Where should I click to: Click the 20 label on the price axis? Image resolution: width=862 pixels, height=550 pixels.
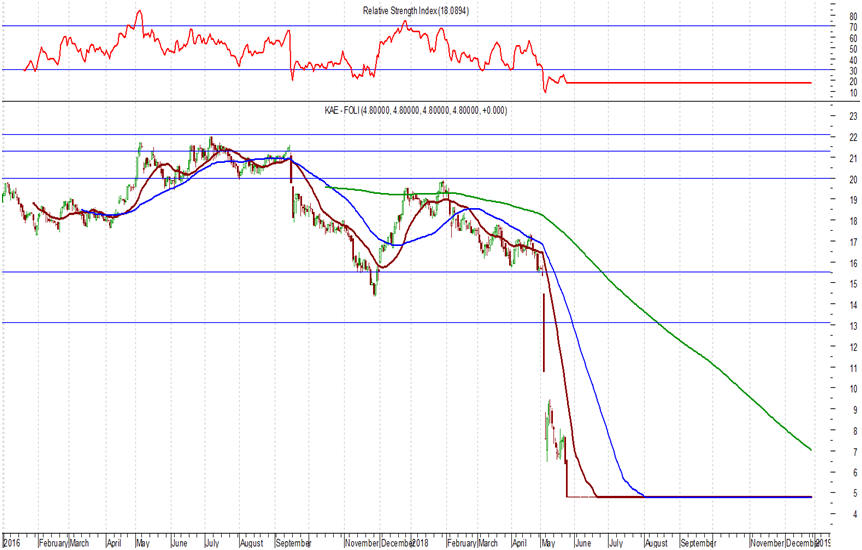pyautogui.click(x=853, y=180)
